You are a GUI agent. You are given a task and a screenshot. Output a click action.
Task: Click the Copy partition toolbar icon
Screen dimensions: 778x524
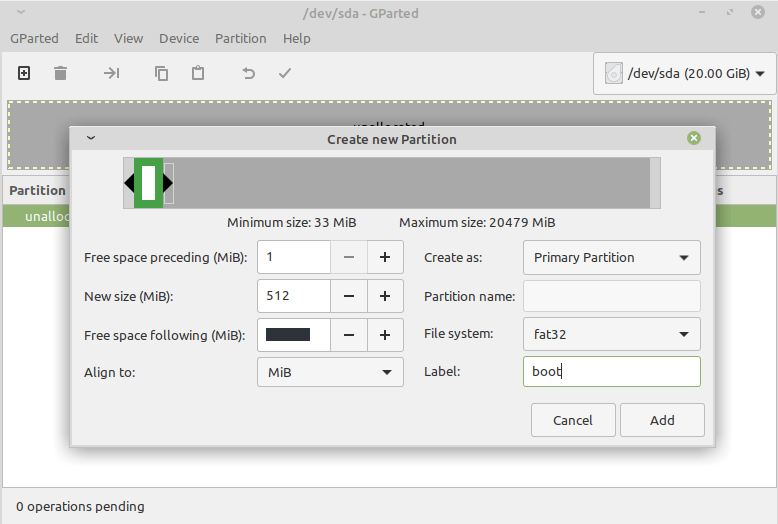click(161, 73)
